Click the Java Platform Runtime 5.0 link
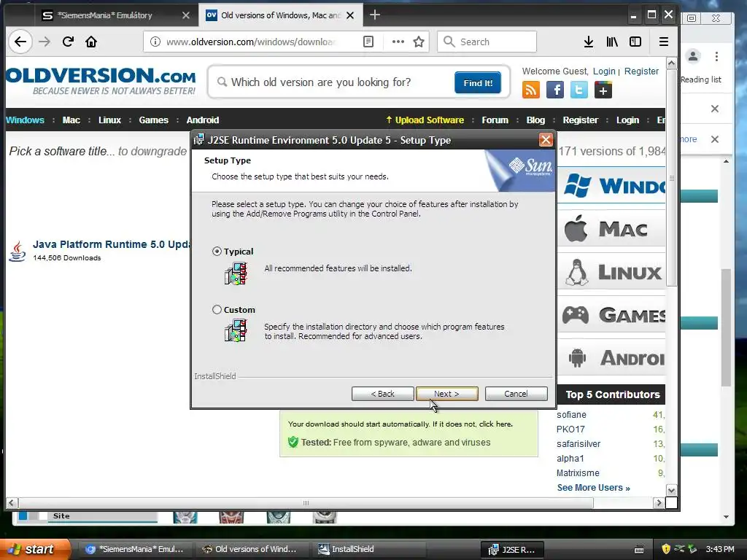 click(x=112, y=244)
